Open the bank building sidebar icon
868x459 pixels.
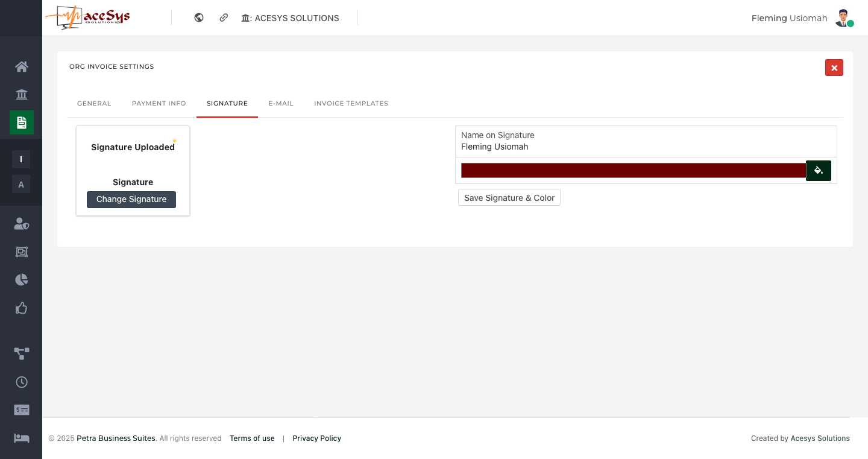coord(22,95)
